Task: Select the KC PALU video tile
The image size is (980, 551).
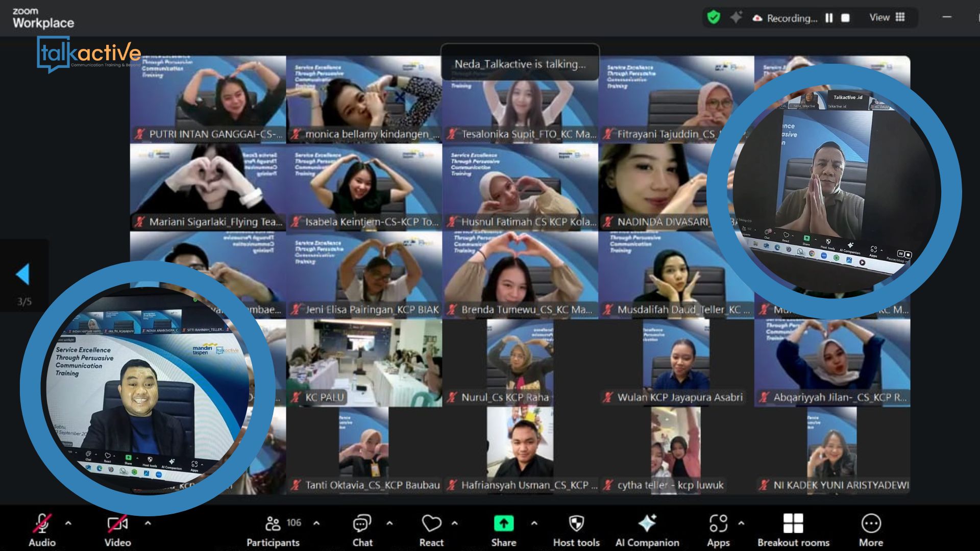Action: 364,363
